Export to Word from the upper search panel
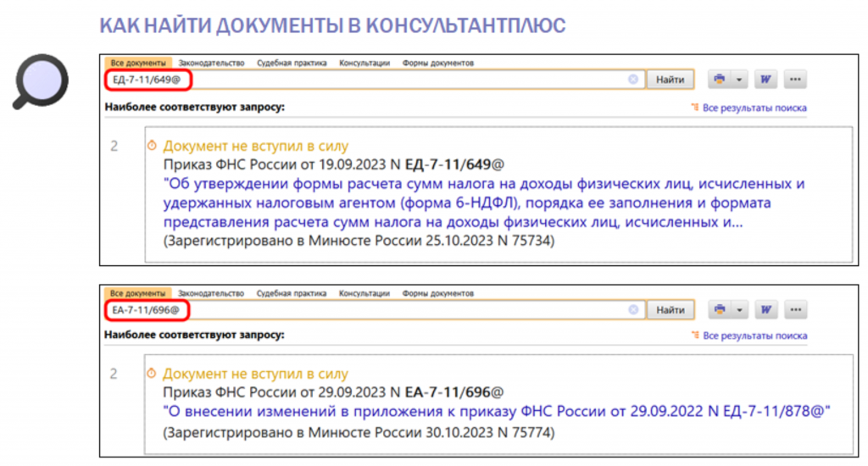The image size is (868, 466). [765, 79]
